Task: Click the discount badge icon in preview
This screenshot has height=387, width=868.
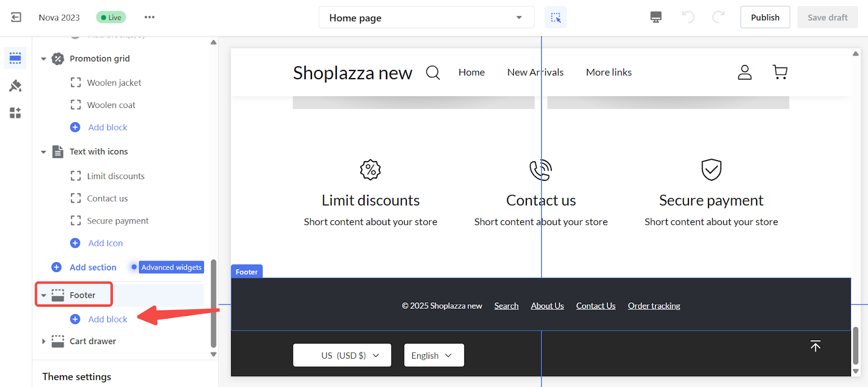Action: (371, 170)
